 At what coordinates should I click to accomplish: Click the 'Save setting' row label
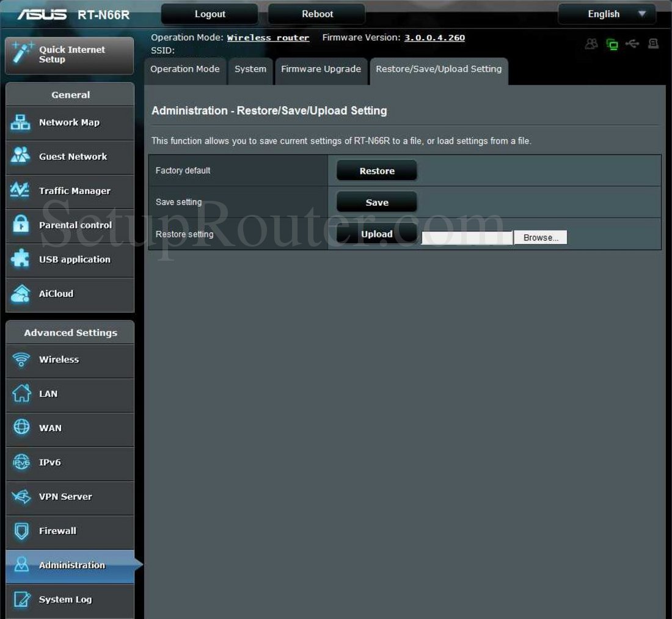point(179,202)
